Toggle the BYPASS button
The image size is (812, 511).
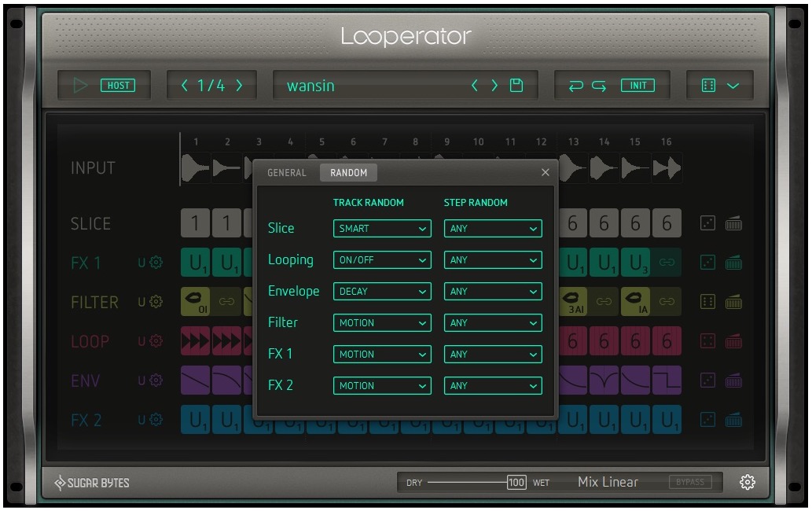(690, 482)
